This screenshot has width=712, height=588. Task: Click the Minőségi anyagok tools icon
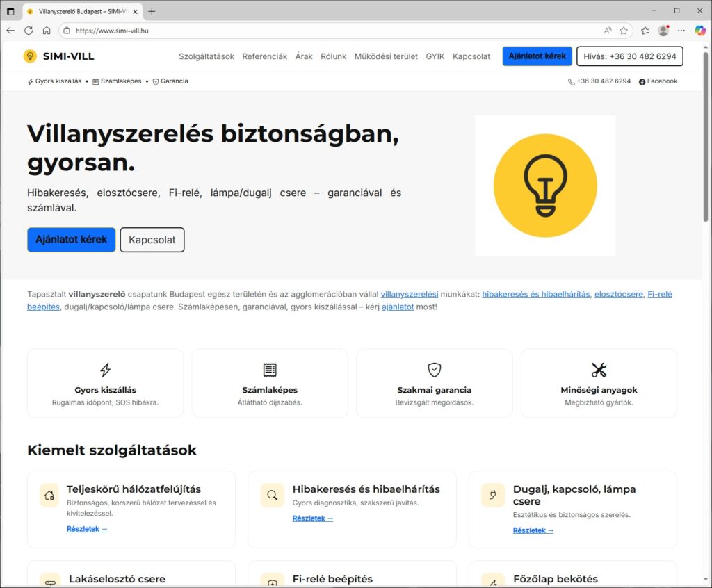click(x=599, y=370)
